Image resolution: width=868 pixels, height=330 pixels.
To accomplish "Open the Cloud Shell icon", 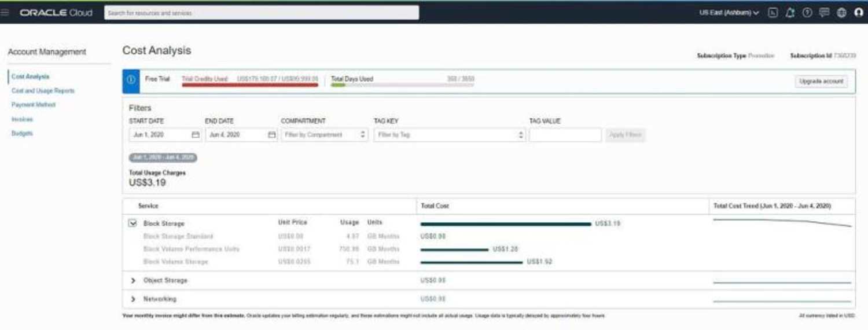I will coord(773,12).
